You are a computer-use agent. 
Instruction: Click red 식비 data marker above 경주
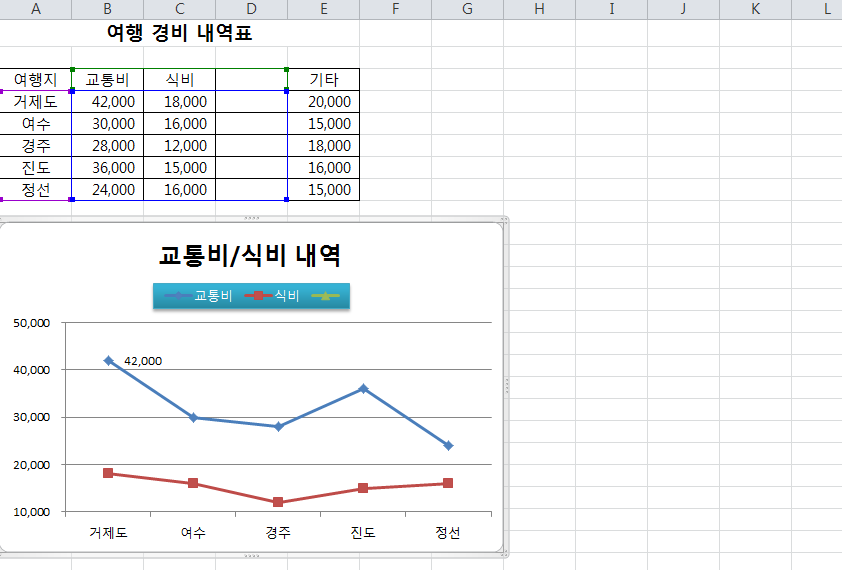pyautogui.click(x=278, y=502)
